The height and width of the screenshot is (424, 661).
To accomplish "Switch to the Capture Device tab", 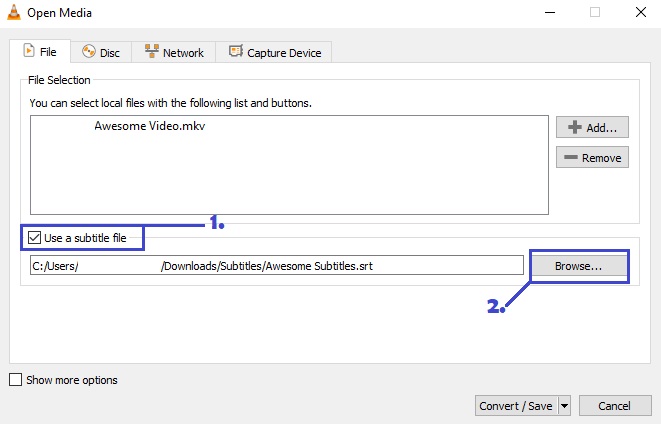I will coord(274,52).
